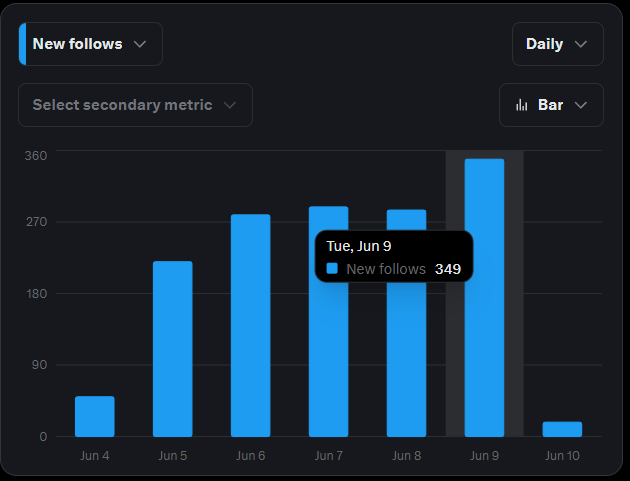Click the Jun 4 axis label
630x481 pixels.
(95, 456)
